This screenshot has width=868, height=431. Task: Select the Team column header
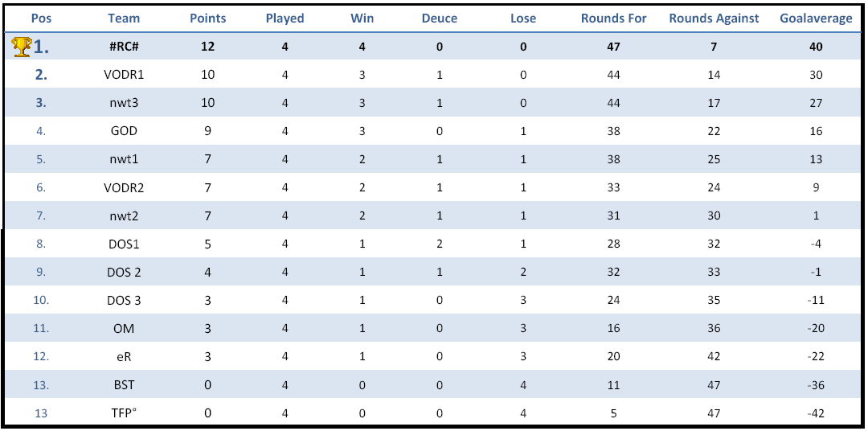coord(124,18)
